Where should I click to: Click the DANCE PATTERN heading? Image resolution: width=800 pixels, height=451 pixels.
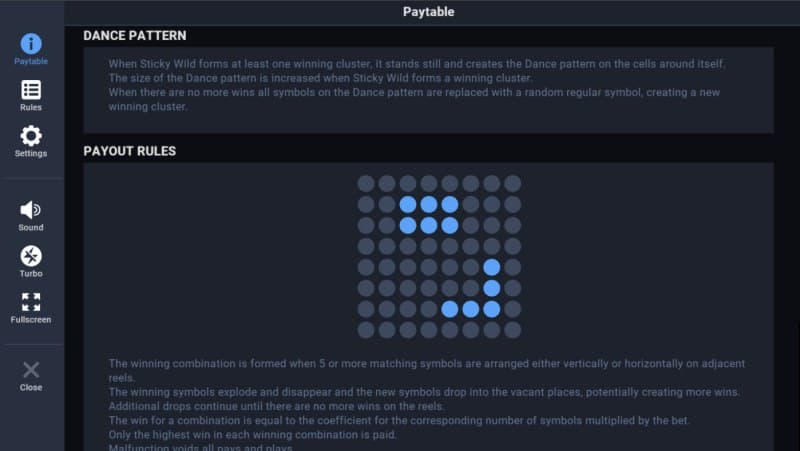tap(135, 36)
